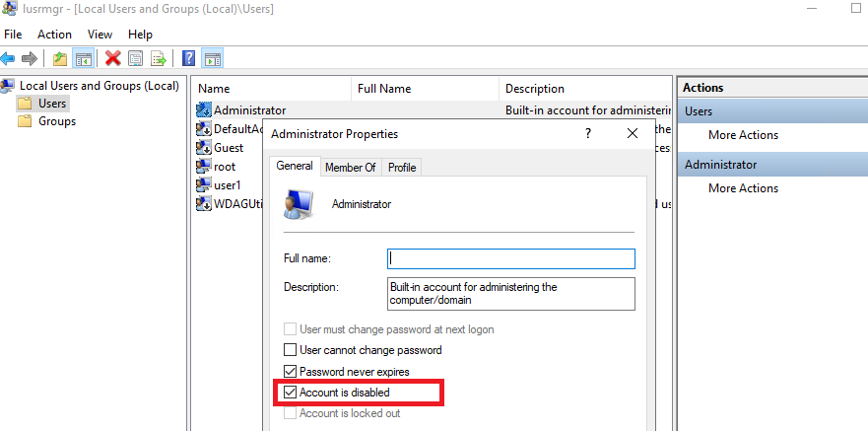Click the 'Guest' user name text
This screenshot has width=868, height=431.
[x=229, y=147]
